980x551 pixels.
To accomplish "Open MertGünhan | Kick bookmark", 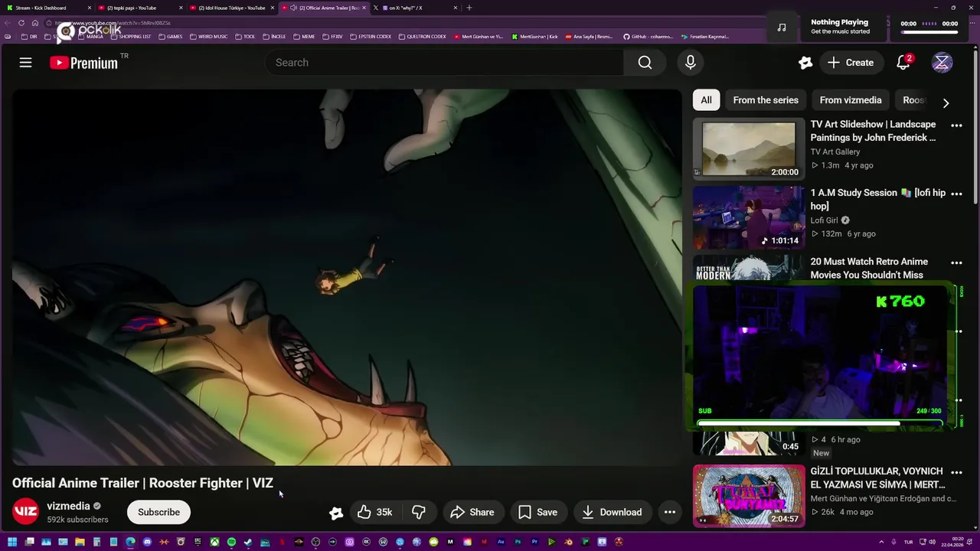I will [x=534, y=37].
